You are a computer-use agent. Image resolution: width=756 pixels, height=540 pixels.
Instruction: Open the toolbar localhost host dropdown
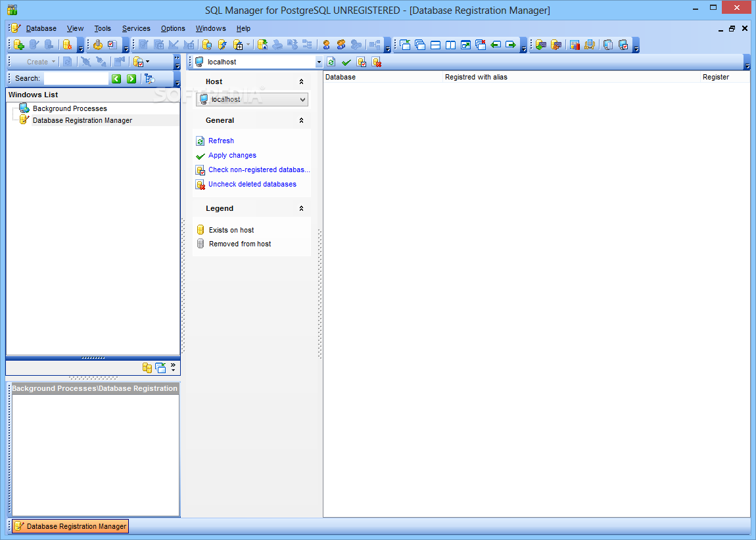[x=319, y=62]
